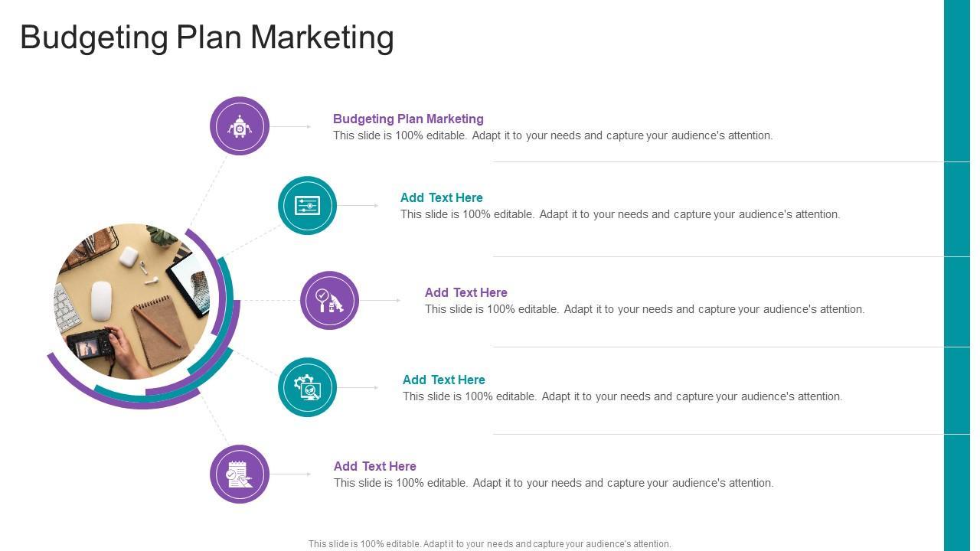Select "Add Text Here" next to the magnifier icon
This screenshot has width=980, height=551.
pyautogui.click(x=465, y=292)
